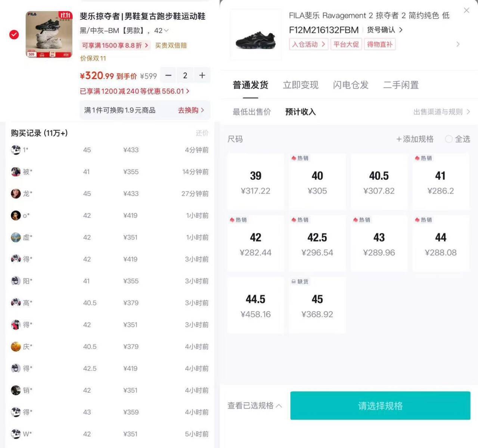Click 货号确认 to verify the item number
The image size is (478, 448).
point(385,30)
